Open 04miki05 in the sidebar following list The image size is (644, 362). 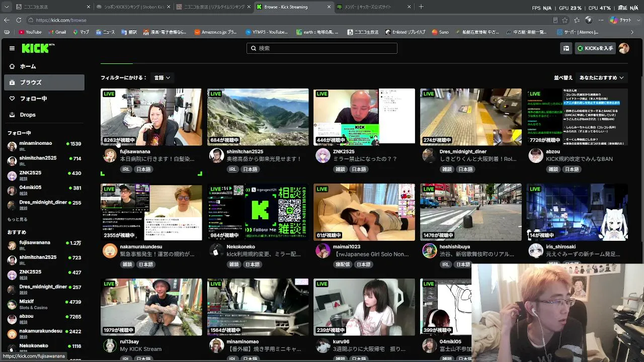(x=44, y=190)
